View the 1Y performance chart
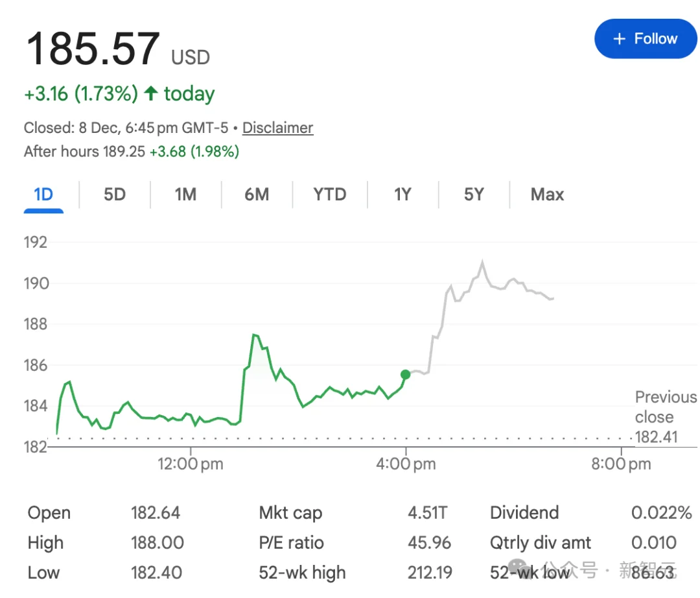Screen dimensions: 700x598 (402, 194)
